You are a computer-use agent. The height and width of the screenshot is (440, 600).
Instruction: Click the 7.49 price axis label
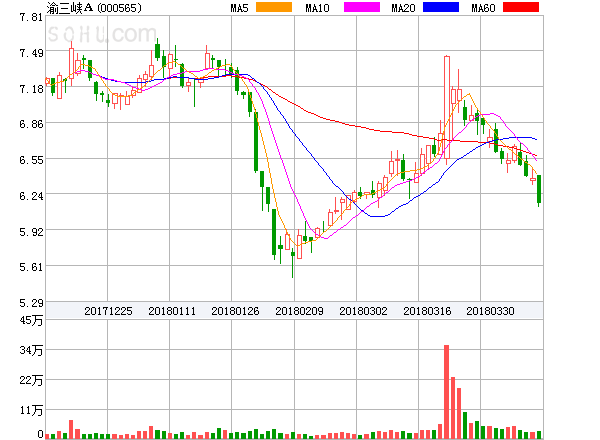coord(31,53)
